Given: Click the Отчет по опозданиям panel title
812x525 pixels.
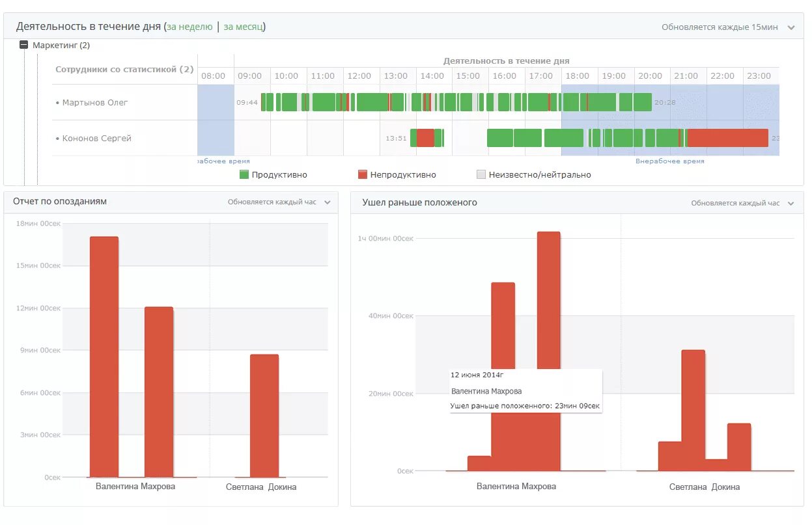Looking at the screenshot, I should [60, 202].
